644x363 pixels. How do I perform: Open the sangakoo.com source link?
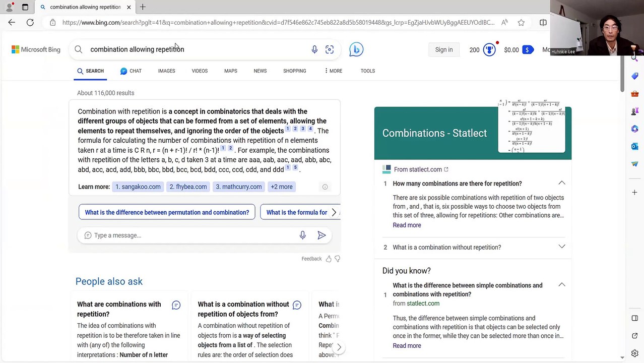click(138, 187)
